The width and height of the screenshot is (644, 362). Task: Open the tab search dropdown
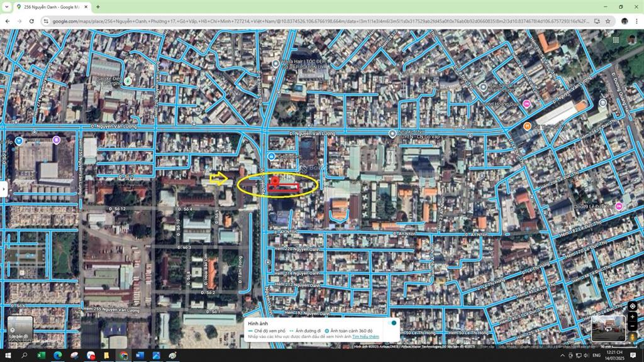(6, 7)
